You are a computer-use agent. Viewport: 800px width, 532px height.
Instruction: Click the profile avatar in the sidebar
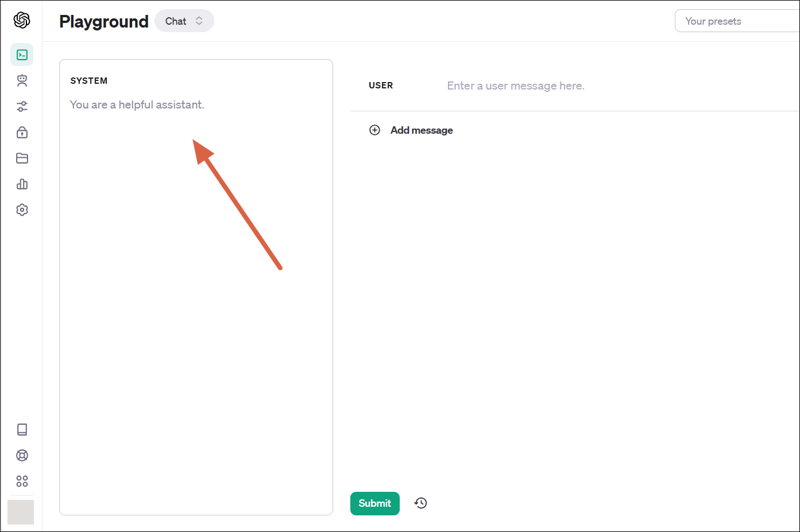click(x=21, y=512)
